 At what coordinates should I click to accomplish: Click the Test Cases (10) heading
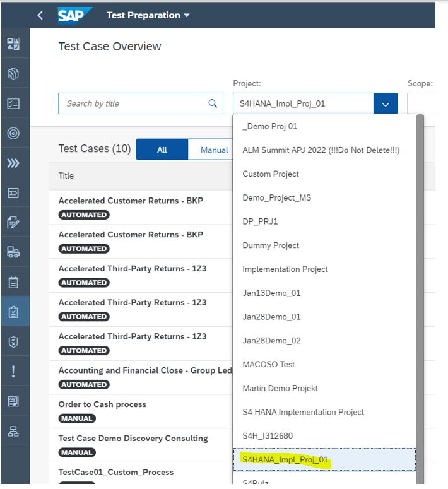click(x=95, y=148)
